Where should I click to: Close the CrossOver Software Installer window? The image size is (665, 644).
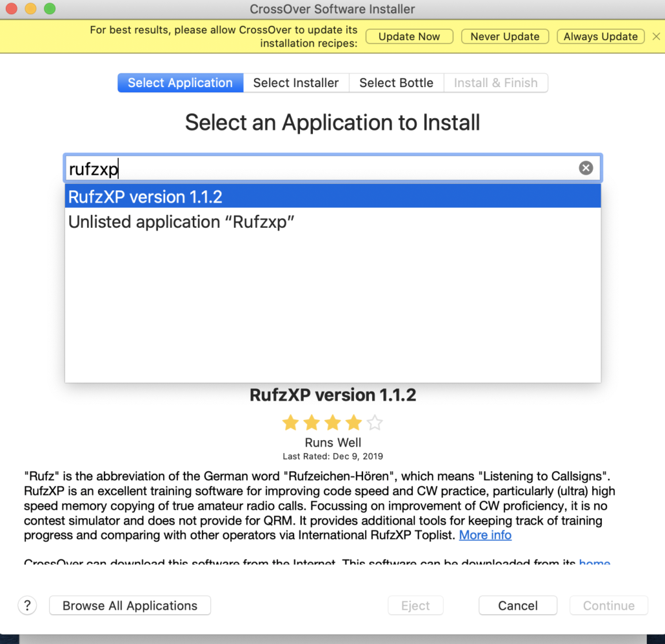click(12, 9)
